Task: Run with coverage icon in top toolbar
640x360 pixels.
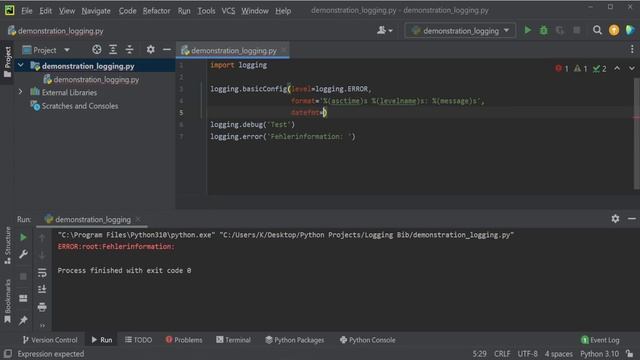Action: tap(560, 30)
